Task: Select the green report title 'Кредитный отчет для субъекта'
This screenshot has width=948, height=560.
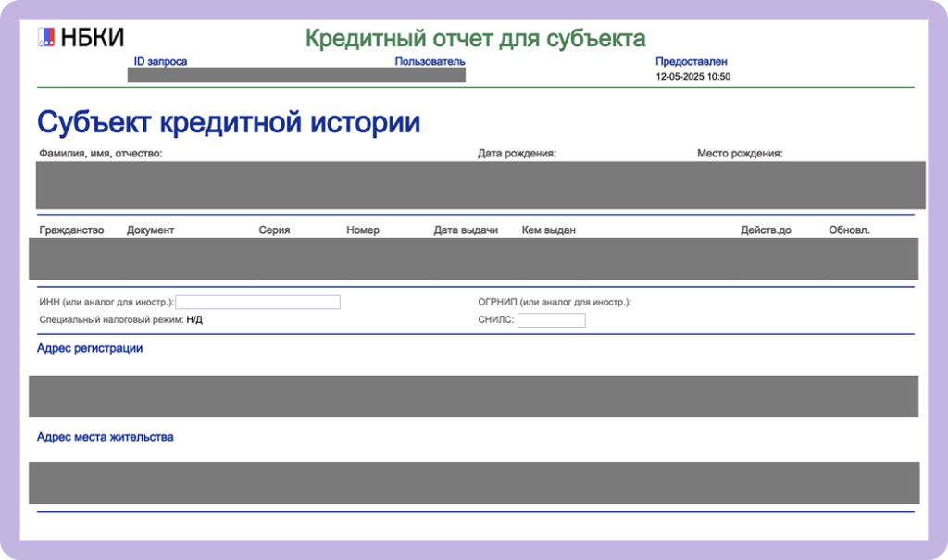Action: [x=475, y=38]
